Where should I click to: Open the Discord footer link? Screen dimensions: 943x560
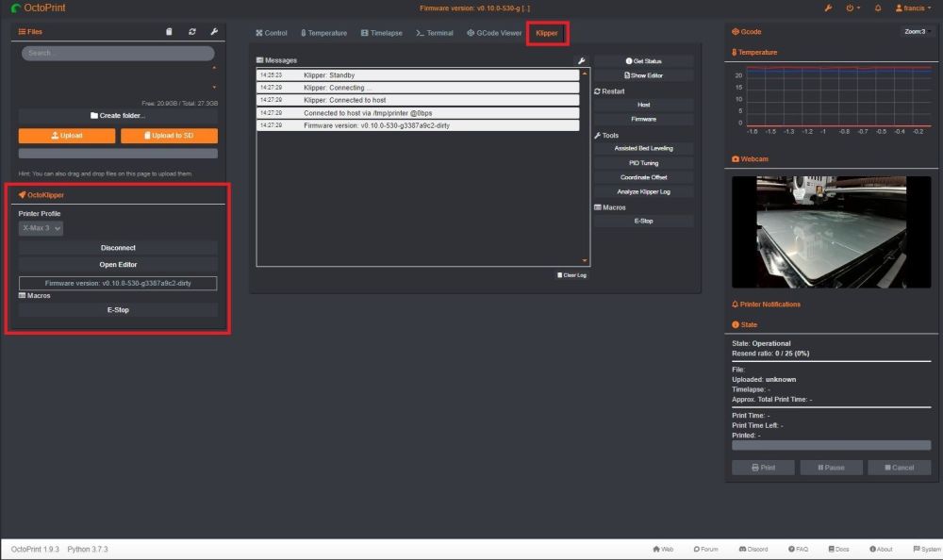(753, 550)
